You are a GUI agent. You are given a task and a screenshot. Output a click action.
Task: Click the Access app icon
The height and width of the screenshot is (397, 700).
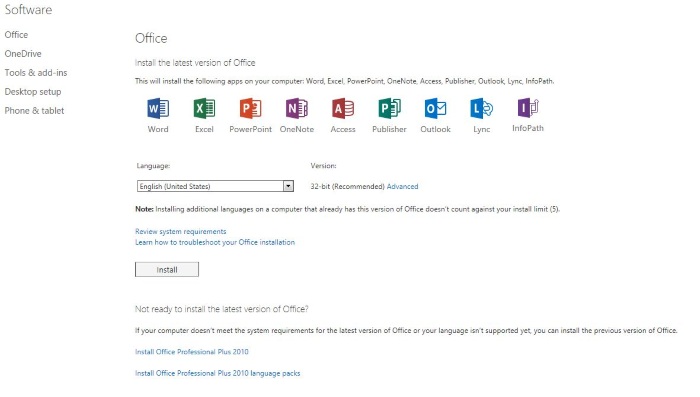click(343, 108)
